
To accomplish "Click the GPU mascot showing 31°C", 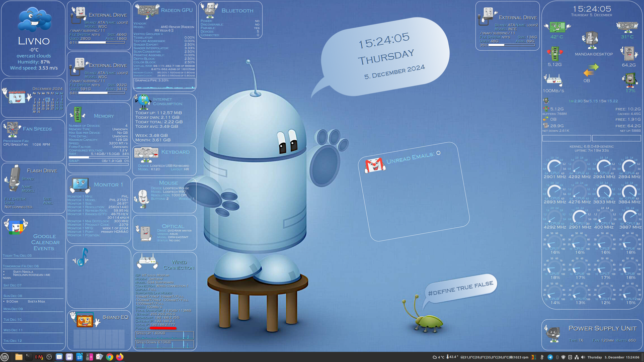I will pyautogui.click(x=627, y=27).
